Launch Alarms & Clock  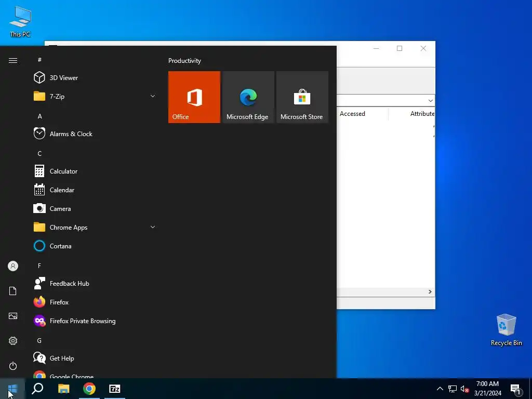94,134
